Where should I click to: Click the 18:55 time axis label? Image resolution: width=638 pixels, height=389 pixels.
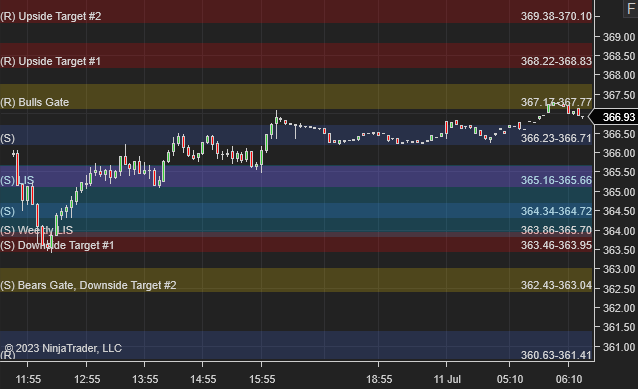point(379,379)
